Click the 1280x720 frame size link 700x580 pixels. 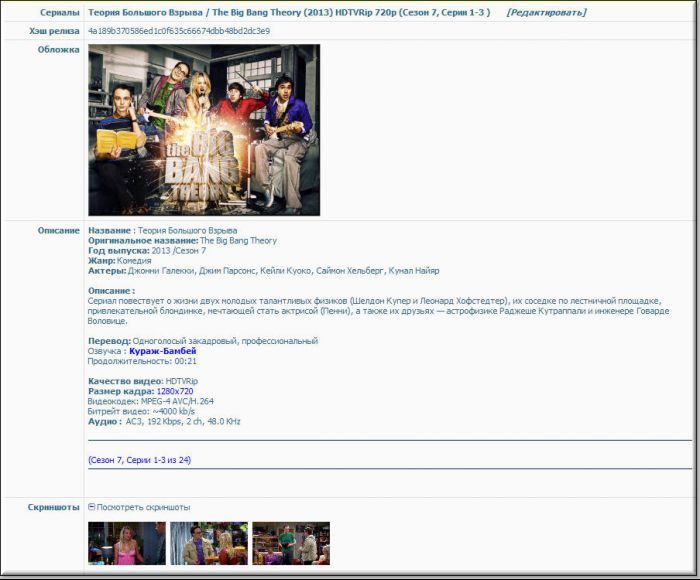pos(172,391)
